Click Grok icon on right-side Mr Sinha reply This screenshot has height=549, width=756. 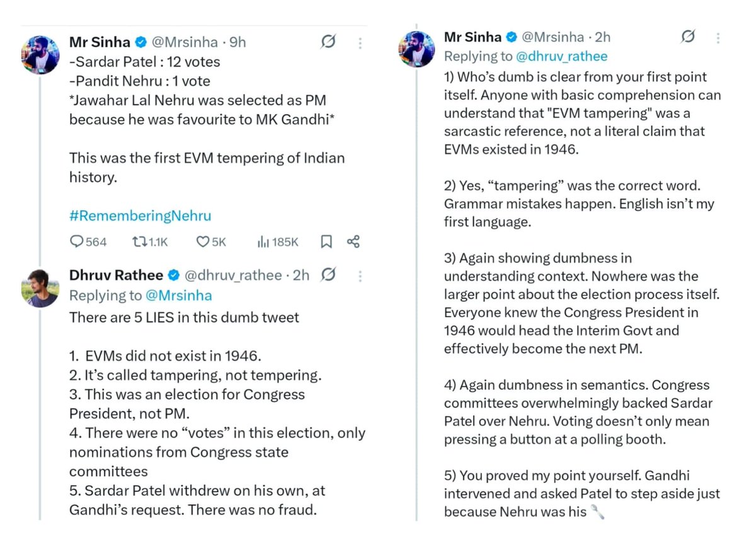pos(688,37)
